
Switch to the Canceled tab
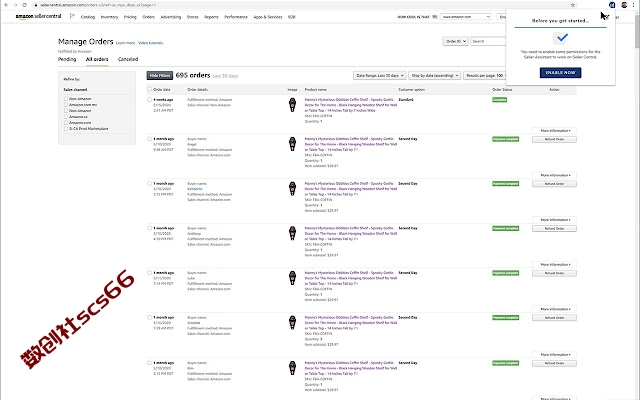pos(128,59)
